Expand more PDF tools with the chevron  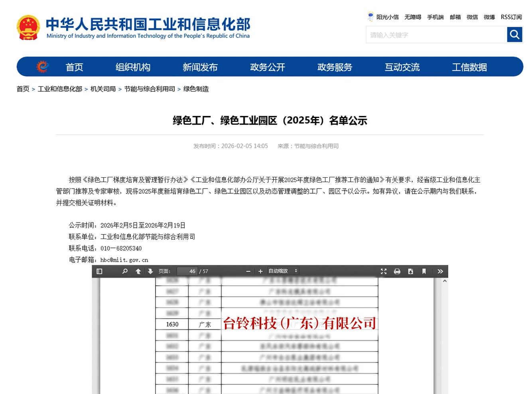point(440,271)
